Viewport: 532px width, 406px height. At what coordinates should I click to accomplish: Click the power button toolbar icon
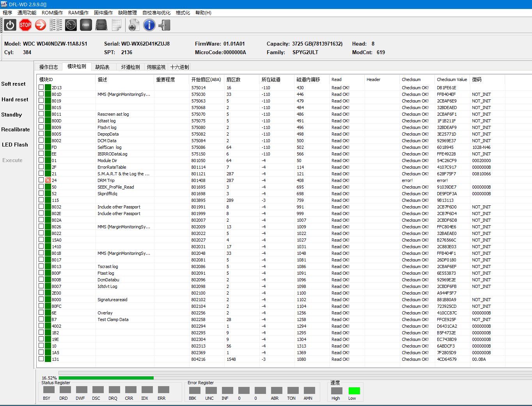[10, 25]
